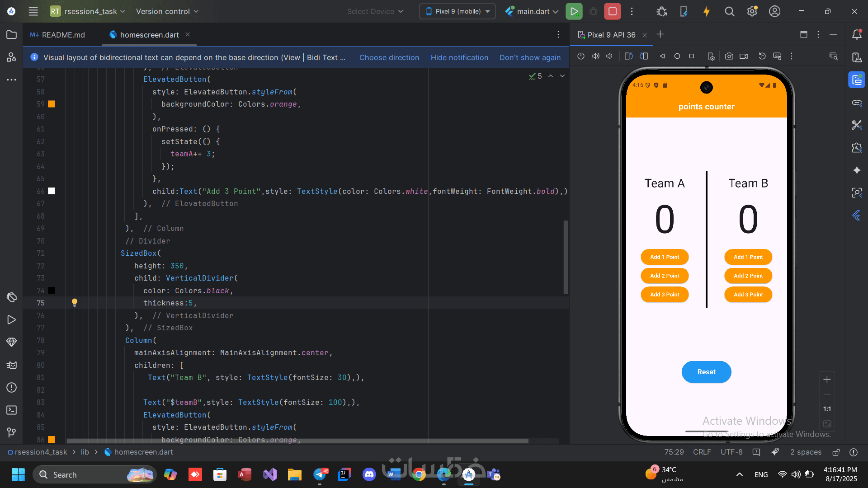Take emulator screenshot with the camera icon
Image resolution: width=868 pixels, height=488 pixels.
point(729,56)
